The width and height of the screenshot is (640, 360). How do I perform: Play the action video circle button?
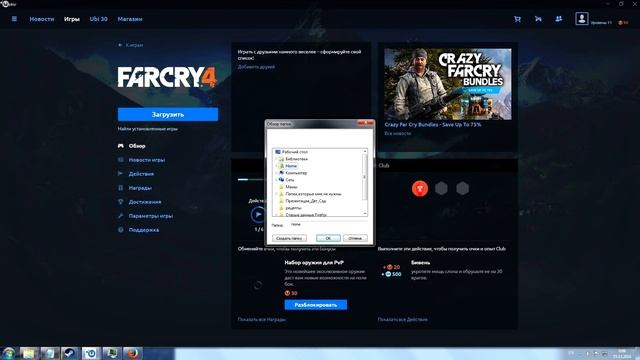click(x=258, y=214)
